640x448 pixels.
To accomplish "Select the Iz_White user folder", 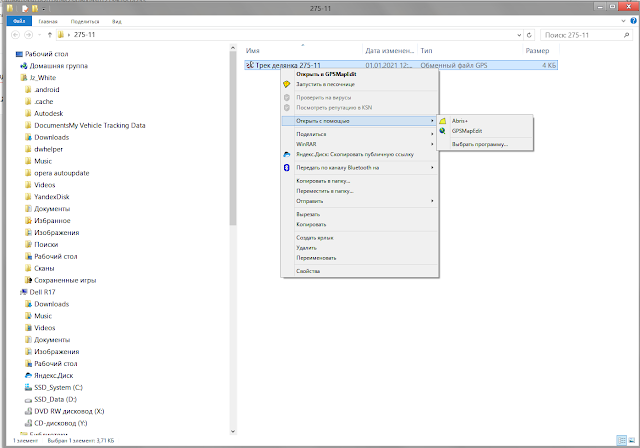I will pos(38,78).
